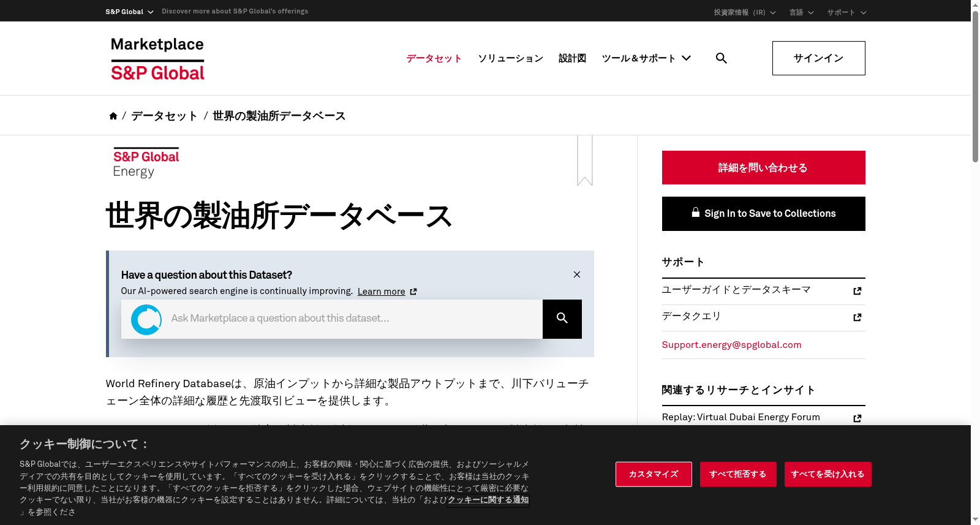Click the black search submit button
This screenshot has width=980, height=525.
pos(562,319)
